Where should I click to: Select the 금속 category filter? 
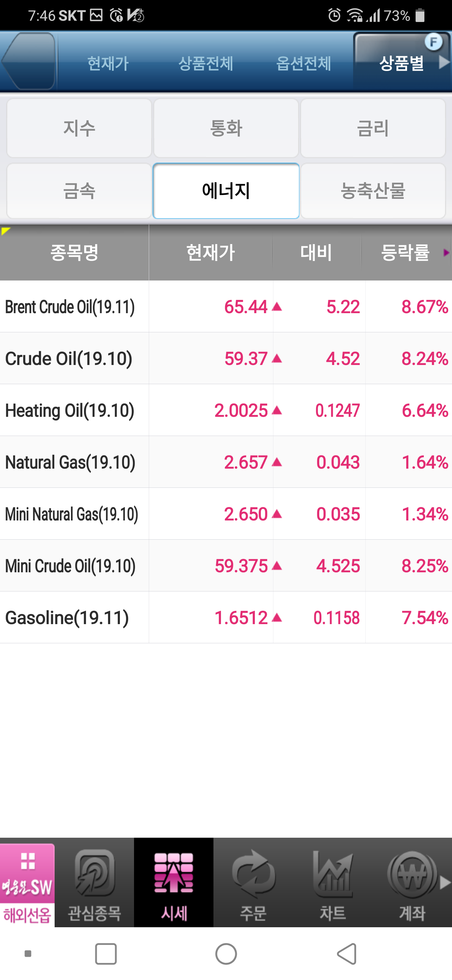click(x=79, y=191)
